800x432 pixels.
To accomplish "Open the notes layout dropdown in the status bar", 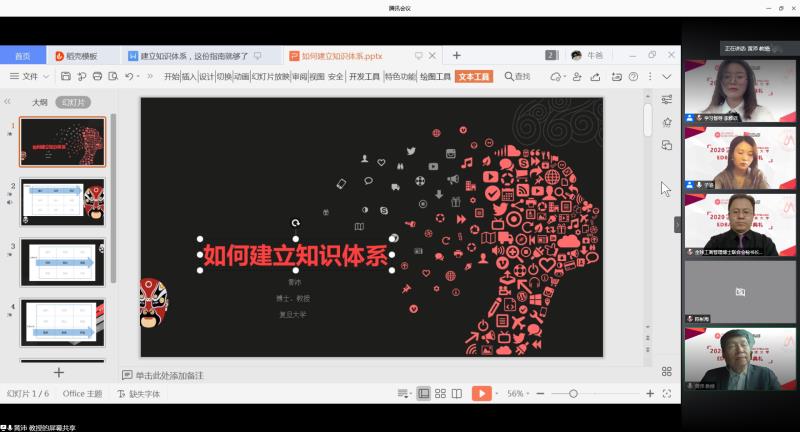I will (404, 393).
